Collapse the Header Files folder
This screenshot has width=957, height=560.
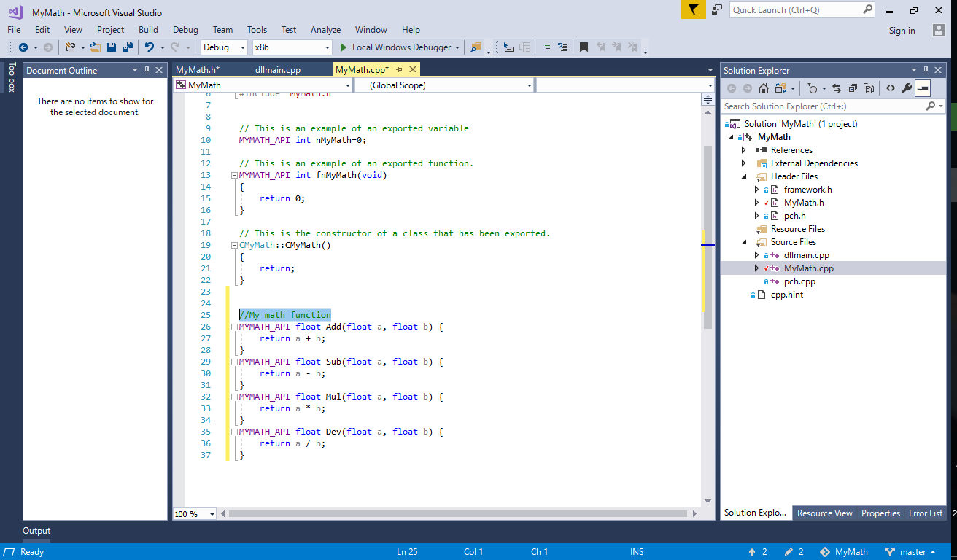pyautogui.click(x=745, y=176)
